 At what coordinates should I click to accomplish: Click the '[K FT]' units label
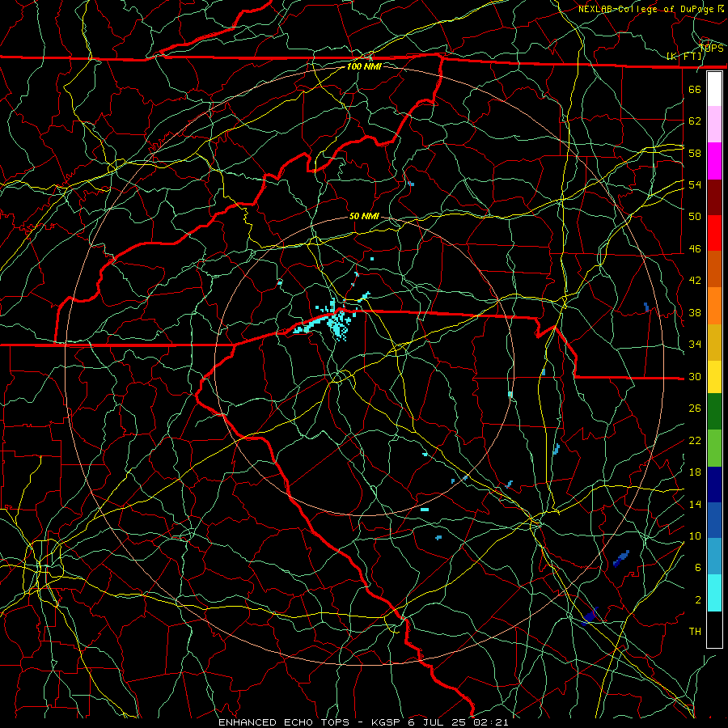[684, 57]
